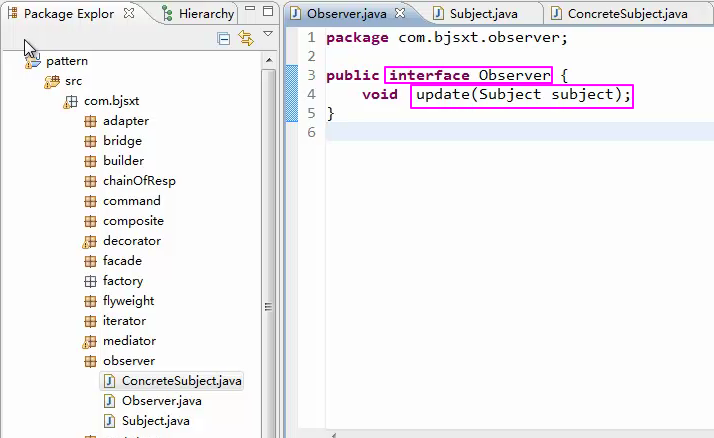Select the observer package icon

(x=91, y=362)
